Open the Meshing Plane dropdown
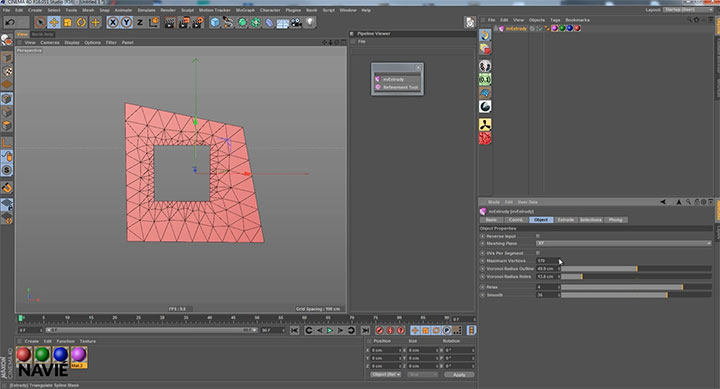This screenshot has height=389, width=720. (624, 243)
